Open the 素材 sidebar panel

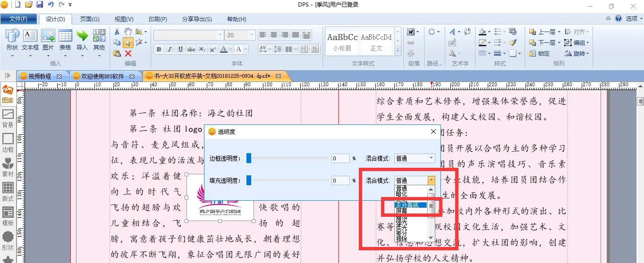8,168
